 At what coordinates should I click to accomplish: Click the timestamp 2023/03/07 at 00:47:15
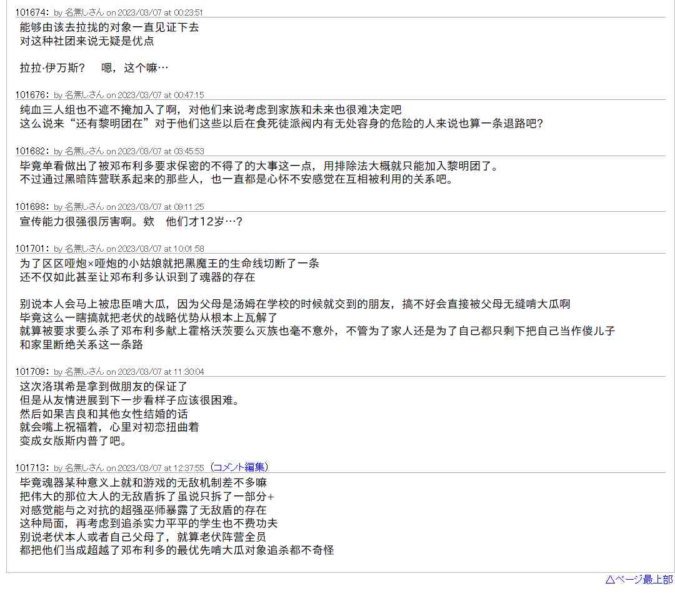pos(160,95)
